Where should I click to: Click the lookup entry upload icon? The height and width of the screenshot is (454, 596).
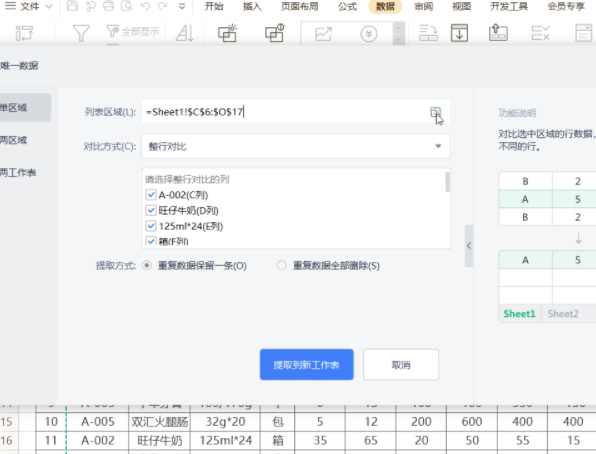(498, 33)
